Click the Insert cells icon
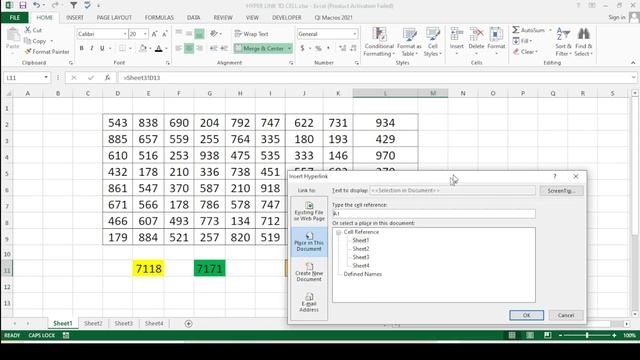The image size is (640, 360). (457, 35)
